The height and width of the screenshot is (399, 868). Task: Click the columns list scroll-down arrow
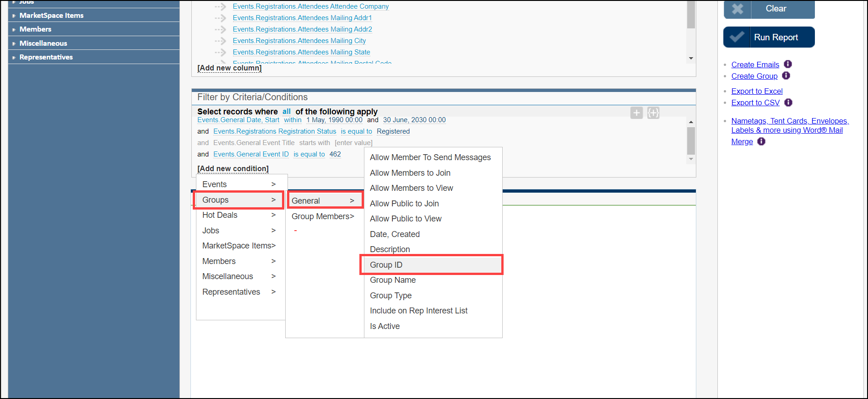[691, 58]
